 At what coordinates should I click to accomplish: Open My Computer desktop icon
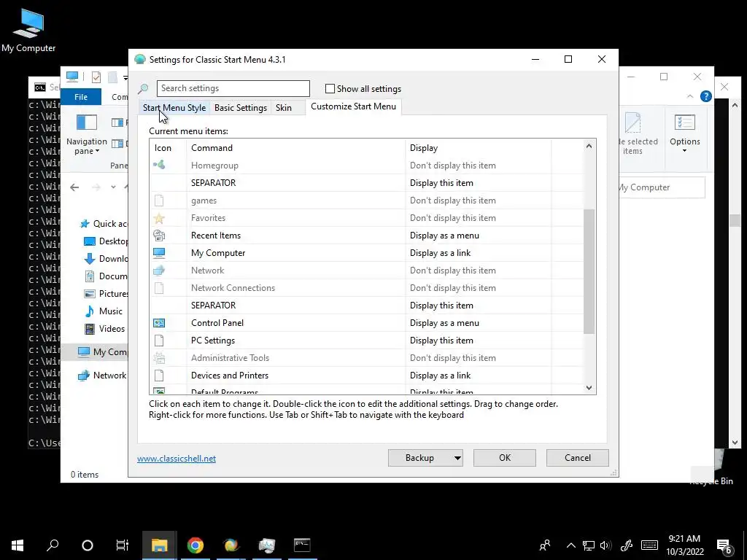click(28, 31)
